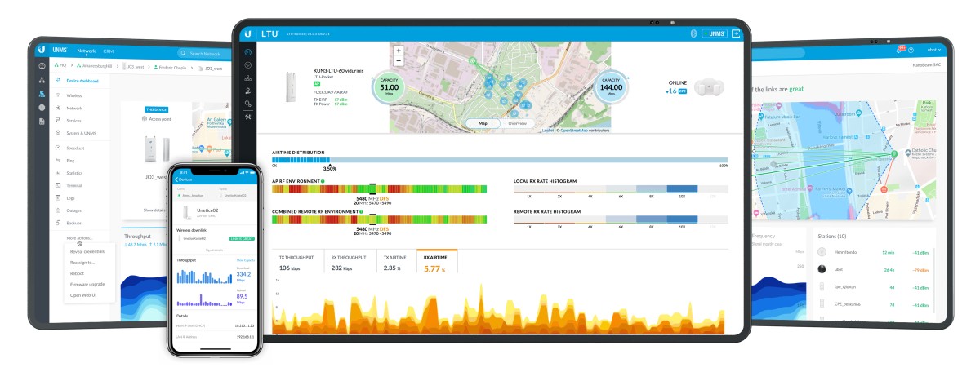Open the CRM tab in UNMS header
The width and height of the screenshot is (980, 372).
point(109,51)
